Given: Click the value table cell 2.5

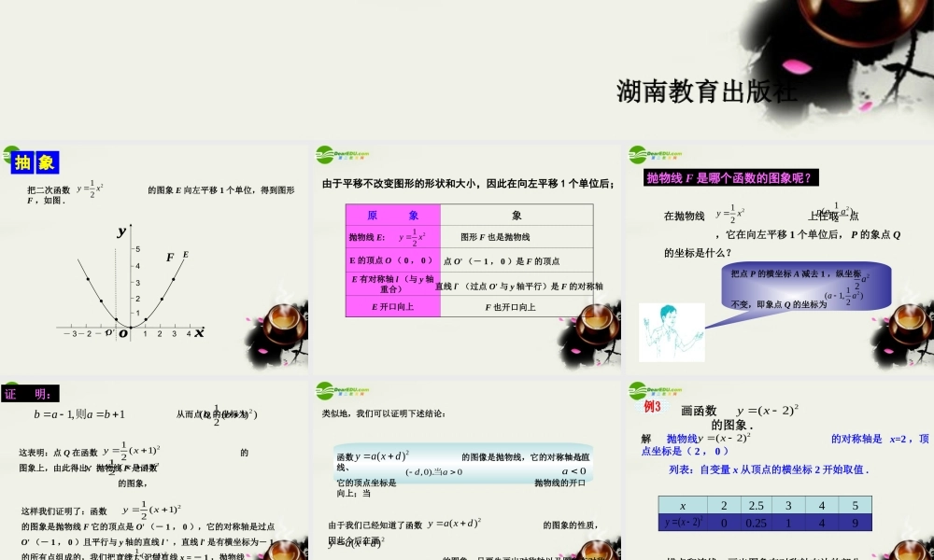Looking at the screenshot, I should (756, 505).
